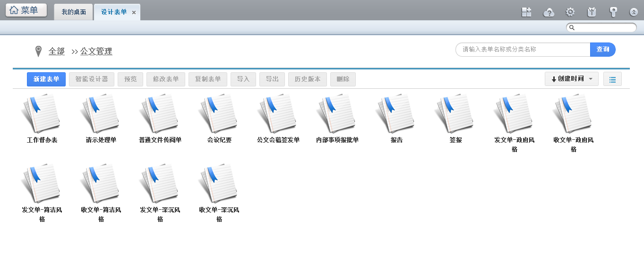Image resolution: width=644 pixels, height=264 pixels.
Task: Switch to 我的桌面 tab
Action: click(74, 12)
